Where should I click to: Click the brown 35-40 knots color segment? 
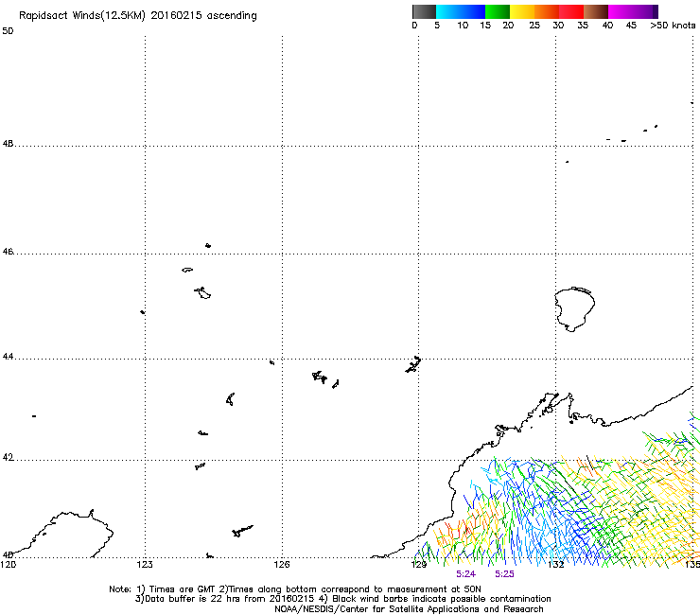point(596,11)
